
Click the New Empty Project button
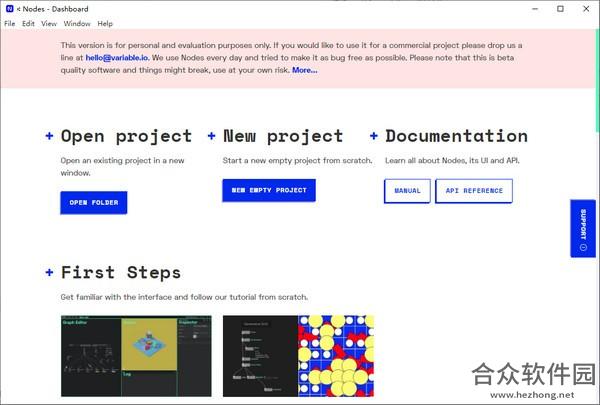coord(269,190)
